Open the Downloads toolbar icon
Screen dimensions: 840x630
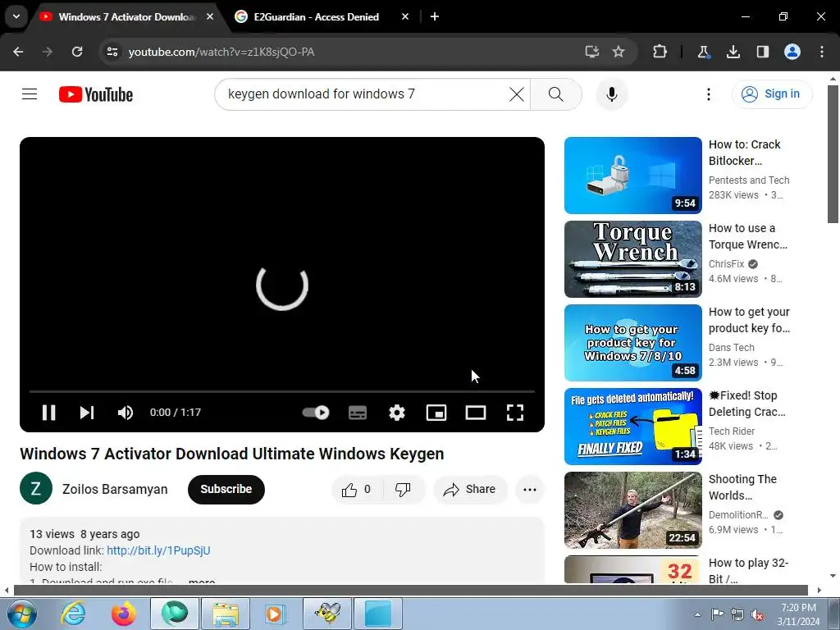733,52
